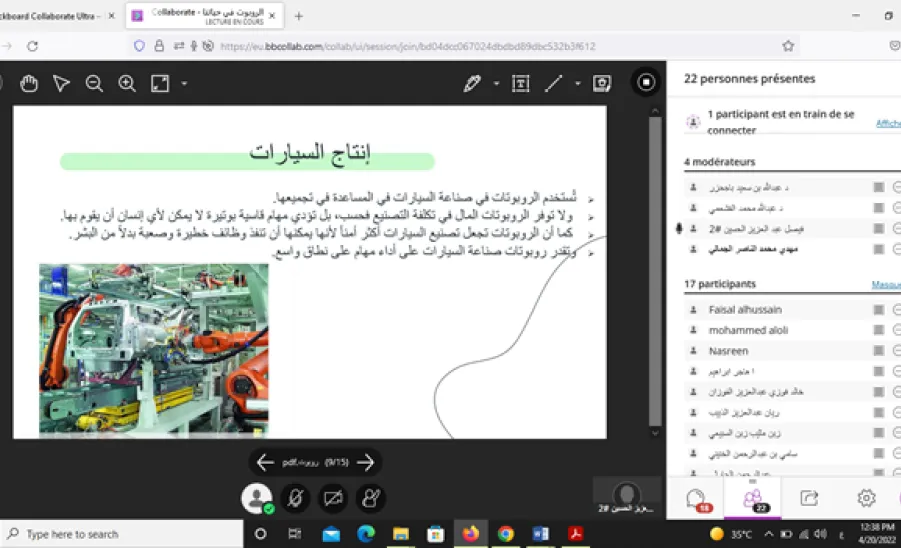Select participant Faisal alhussain
Screen dimensions: 901x548
click(x=745, y=310)
